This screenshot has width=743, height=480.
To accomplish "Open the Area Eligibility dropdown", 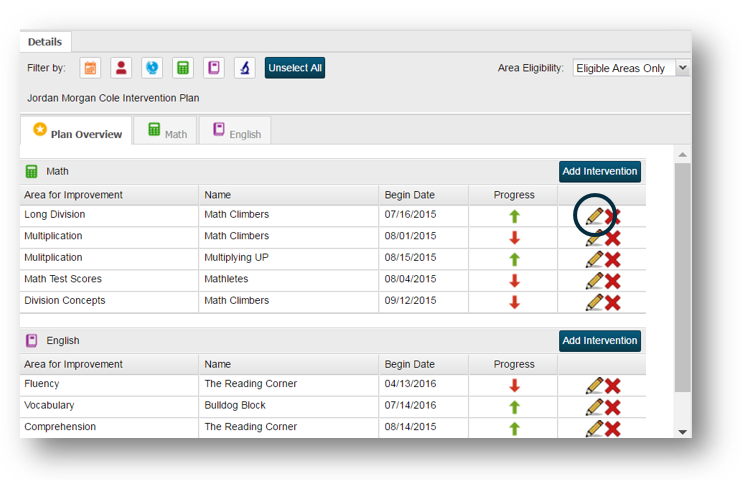I will (632, 68).
